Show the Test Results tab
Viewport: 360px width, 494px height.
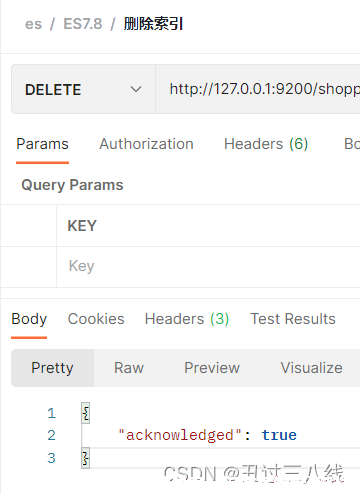pos(293,319)
